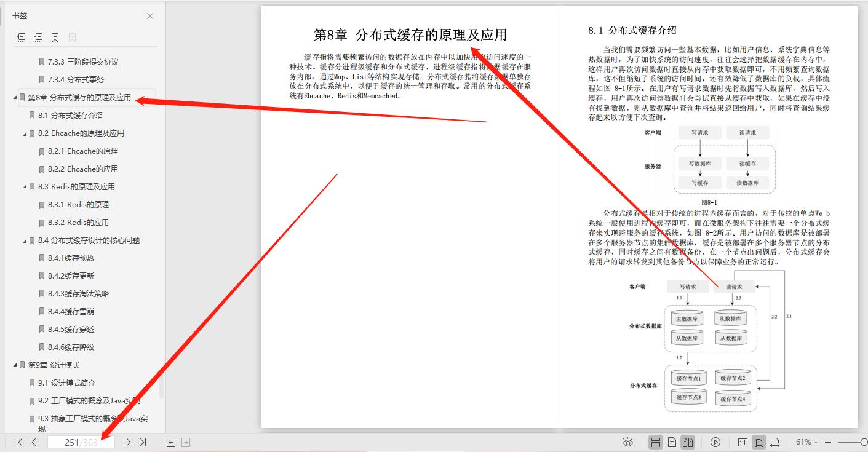Jump to last page arrow
868x452 pixels.
(x=143, y=442)
